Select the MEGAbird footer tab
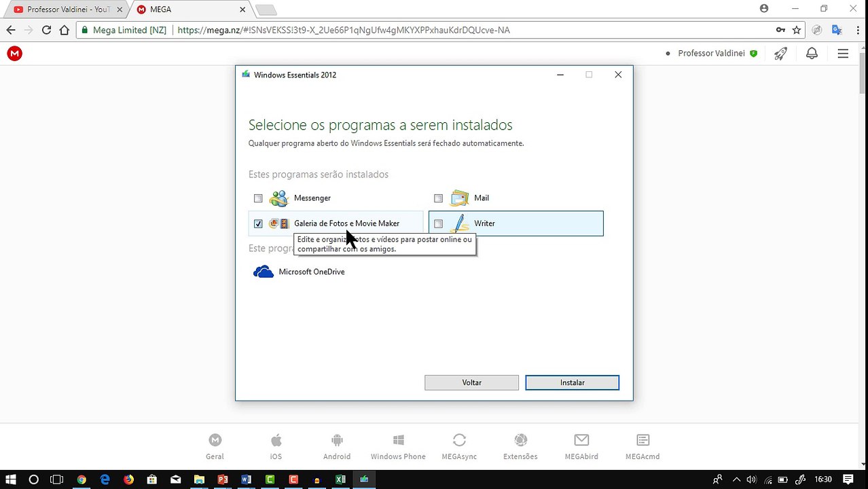The width and height of the screenshot is (868, 489). point(581,447)
